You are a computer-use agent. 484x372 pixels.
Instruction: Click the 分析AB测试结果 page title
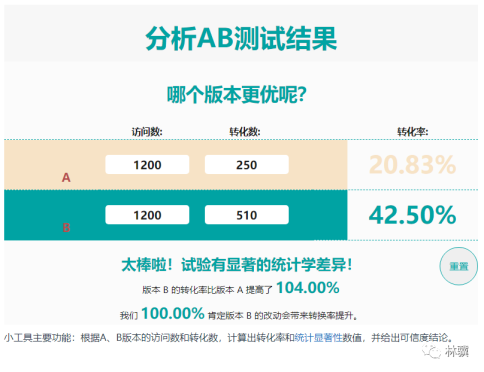click(241, 38)
